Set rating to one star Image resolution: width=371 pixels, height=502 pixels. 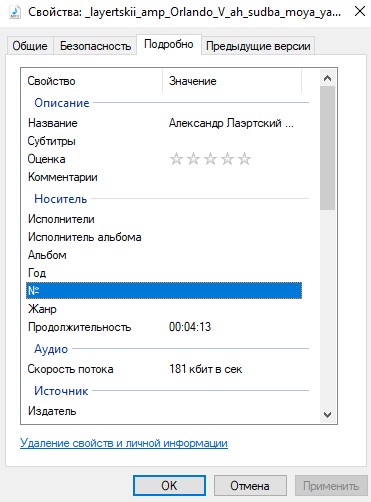click(176, 159)
